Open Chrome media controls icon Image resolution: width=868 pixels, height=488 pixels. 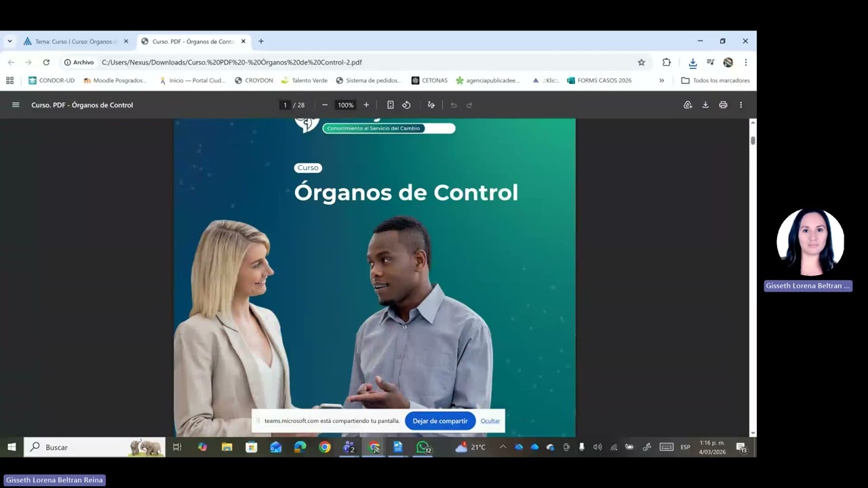coord(710,62)
